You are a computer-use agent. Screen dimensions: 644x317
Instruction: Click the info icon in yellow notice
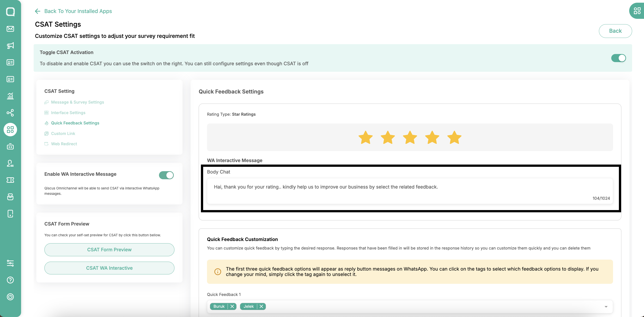coord(218,271)
